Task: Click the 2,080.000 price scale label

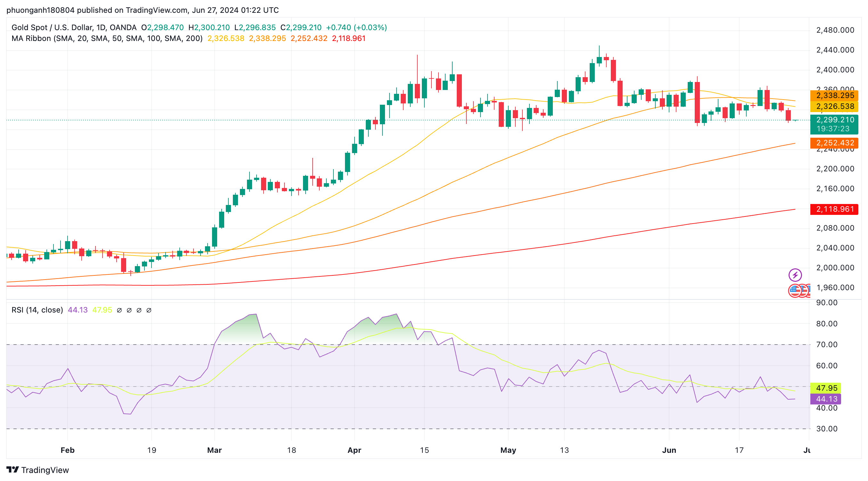Action: pos(835,228)
